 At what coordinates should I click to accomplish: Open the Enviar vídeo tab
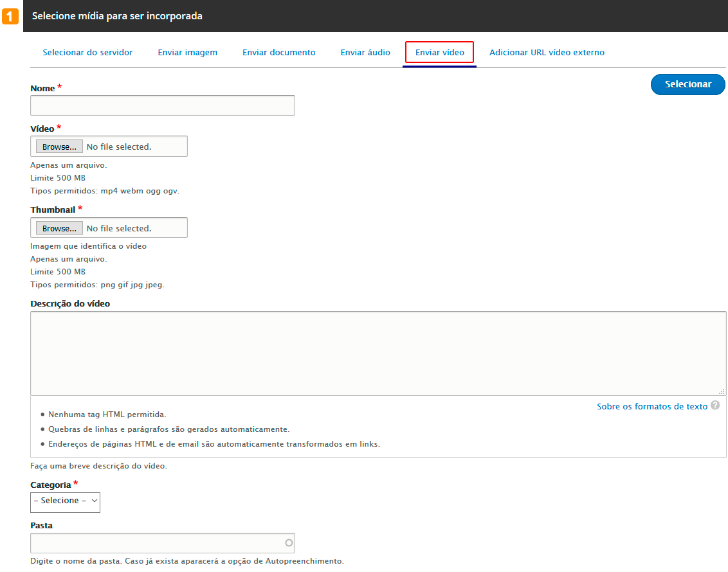tap(440, 53)
